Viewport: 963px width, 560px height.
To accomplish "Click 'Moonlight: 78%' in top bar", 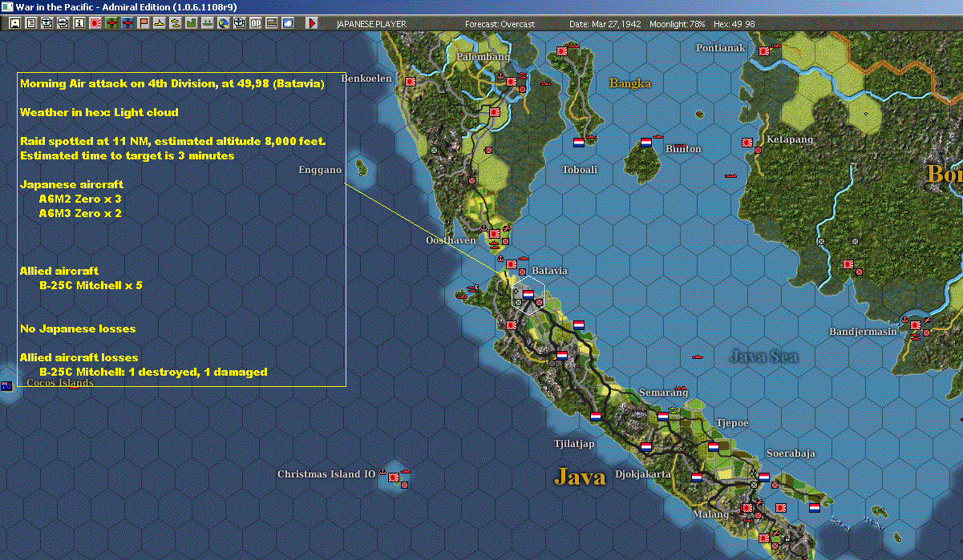I will [678, 24].
